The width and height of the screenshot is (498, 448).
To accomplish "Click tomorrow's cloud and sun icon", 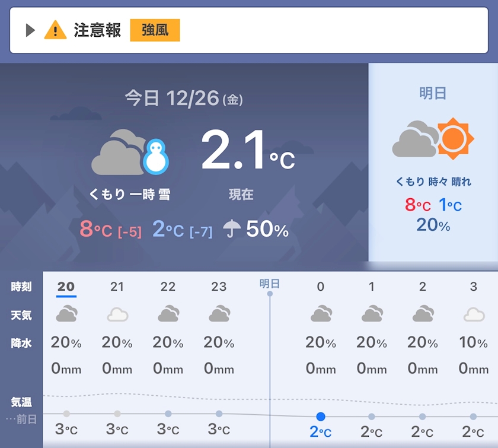I will [x=433, y=139].
